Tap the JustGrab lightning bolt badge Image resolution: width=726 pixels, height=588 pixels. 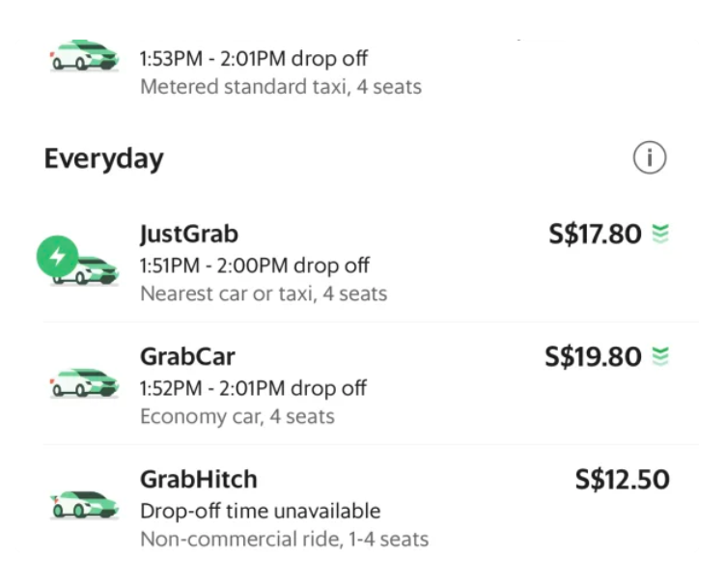[57, 256]
